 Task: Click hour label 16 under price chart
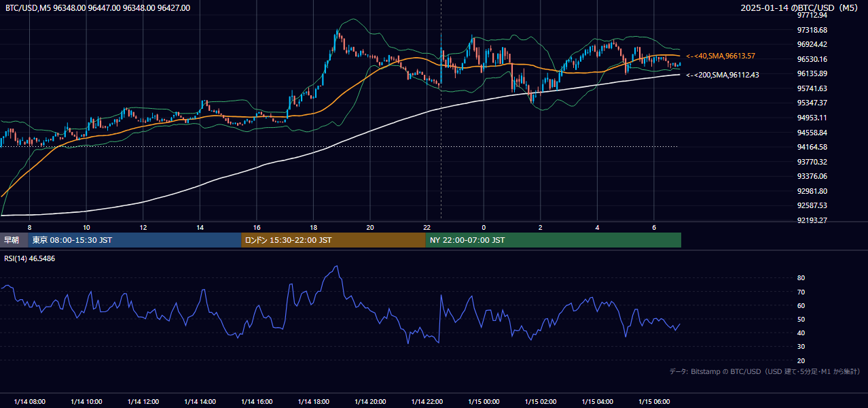pos(257,227)
